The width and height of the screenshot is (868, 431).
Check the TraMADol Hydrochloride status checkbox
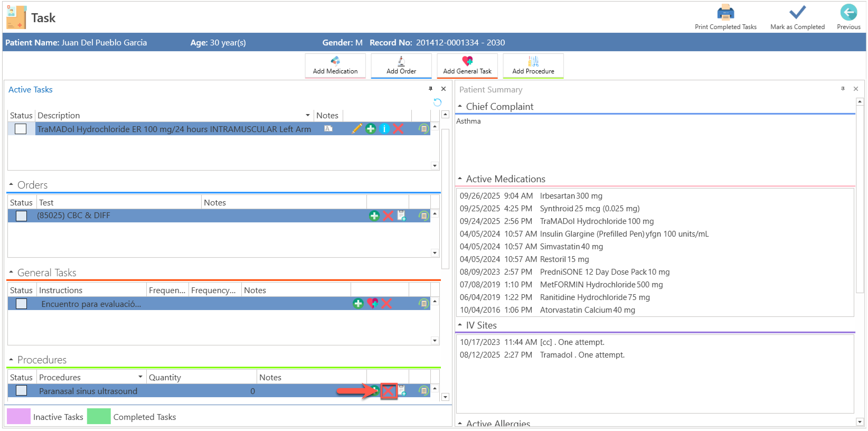click(21, 129)
